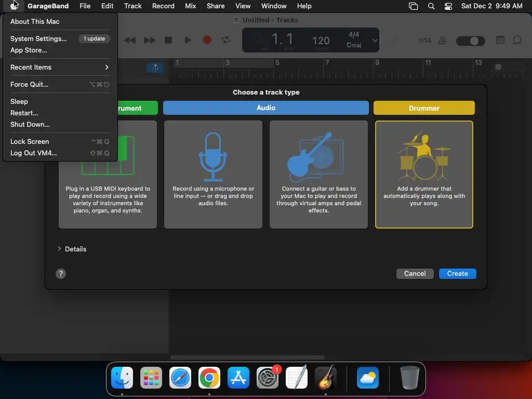
Task: Toggle the count-in 1234 button
Action: [x=424, y=41]
